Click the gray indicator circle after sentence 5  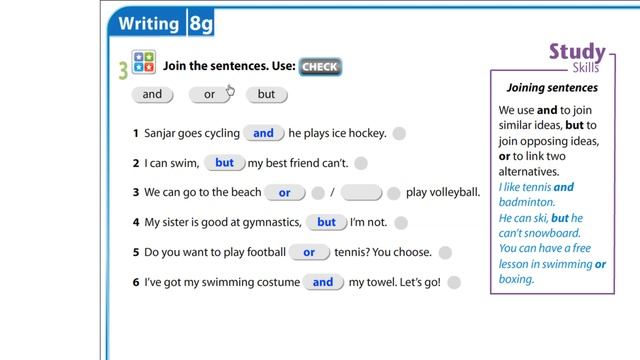click(445, 253)
